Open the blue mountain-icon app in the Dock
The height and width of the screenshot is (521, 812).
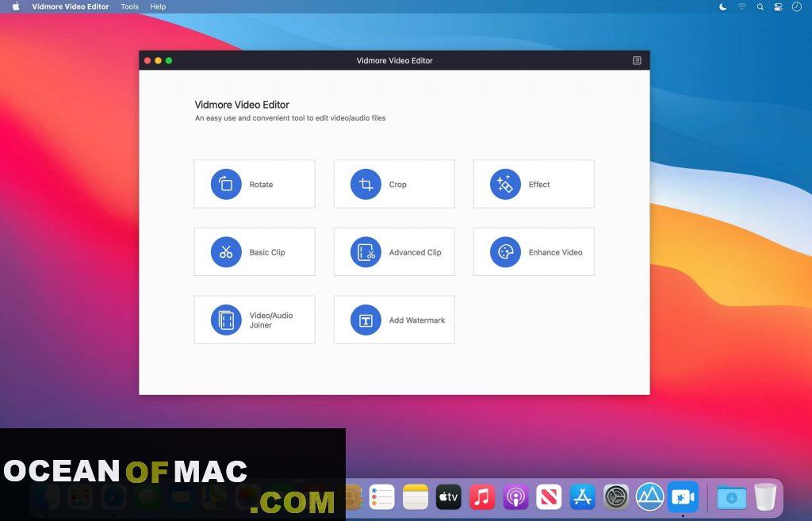click(649, 497)
